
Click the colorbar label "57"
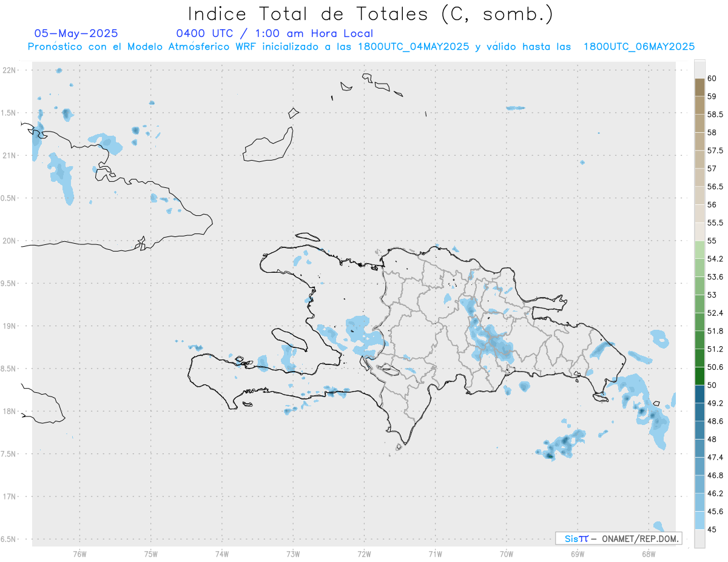tap(712, 169)
